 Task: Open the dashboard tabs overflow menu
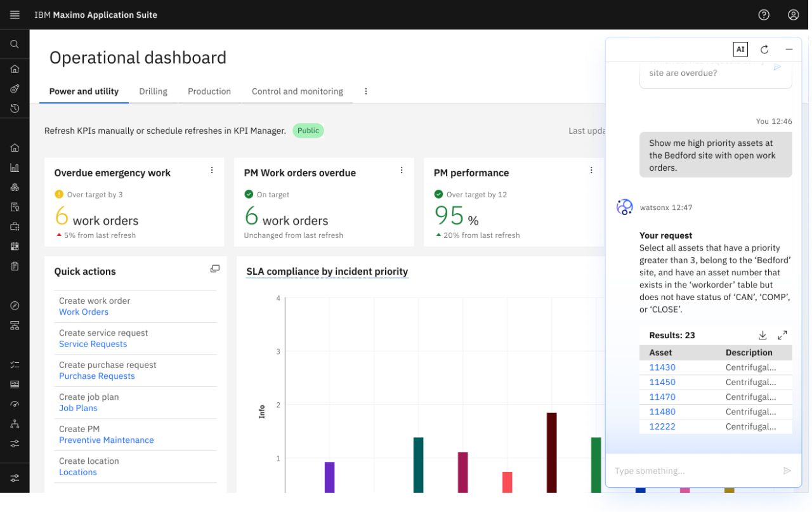(366, 91)
